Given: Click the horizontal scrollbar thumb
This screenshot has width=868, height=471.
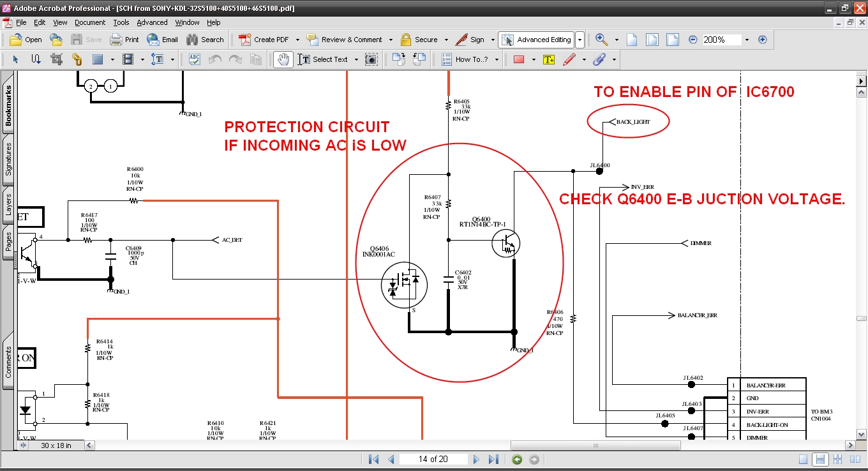Looking at the screenshot, I should tap(595, 445).
